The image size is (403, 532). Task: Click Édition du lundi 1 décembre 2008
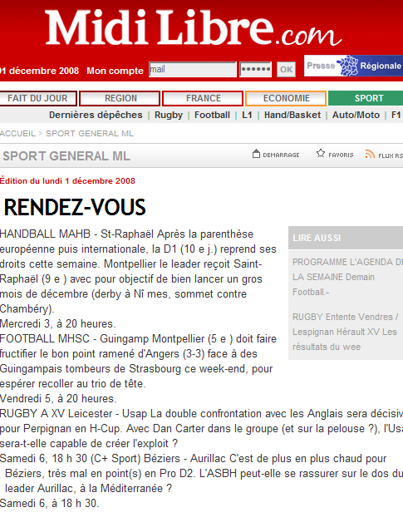pos(67,181)
